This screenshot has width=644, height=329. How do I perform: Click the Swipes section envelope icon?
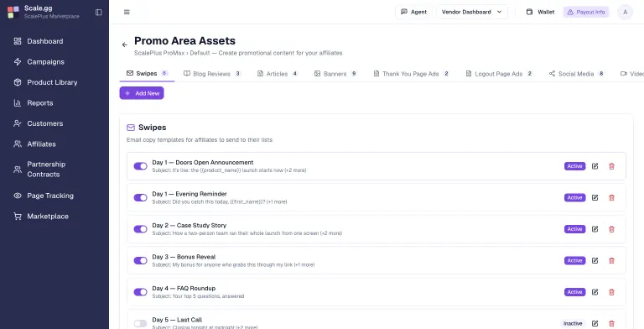[x=131, y=128]
